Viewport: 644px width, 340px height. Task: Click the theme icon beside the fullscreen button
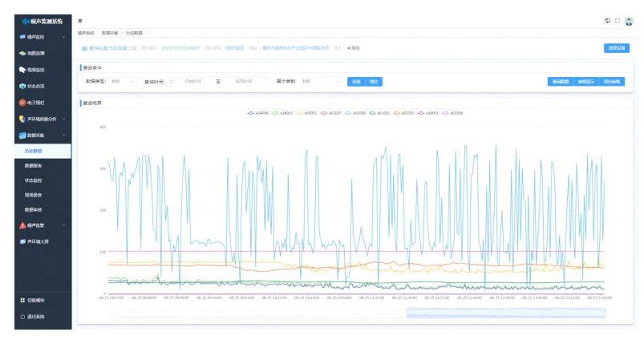point(607,21)
